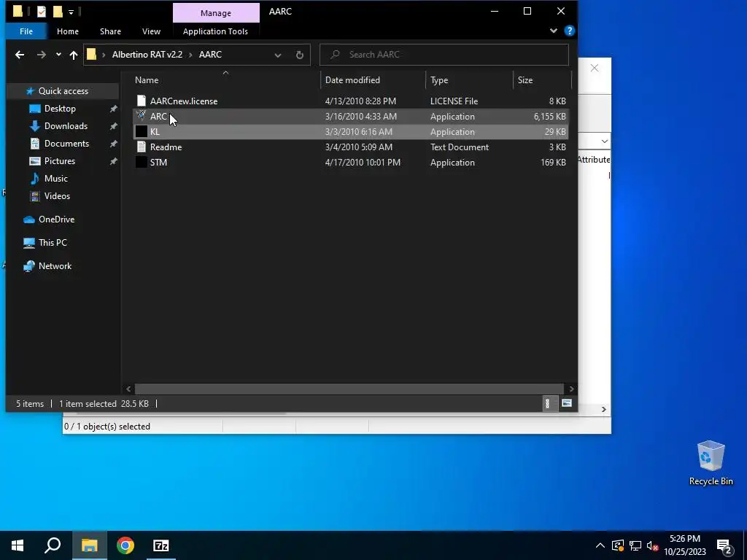Open Network in the navigation pane
The image size is (747, 560).
point(55,266)
